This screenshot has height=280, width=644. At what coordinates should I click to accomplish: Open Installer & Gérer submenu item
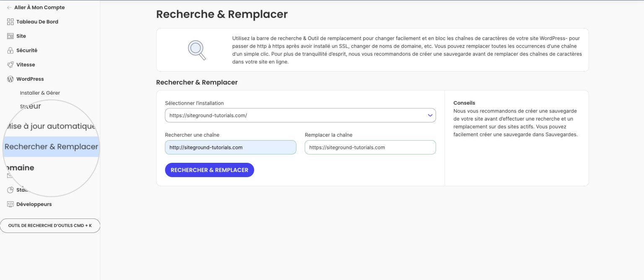[40, 93]
